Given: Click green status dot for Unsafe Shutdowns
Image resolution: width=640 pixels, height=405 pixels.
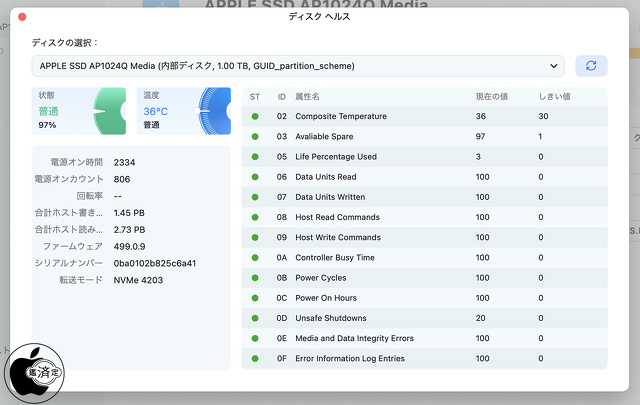Looking at the screenshot, I should (x=255, y=318).
